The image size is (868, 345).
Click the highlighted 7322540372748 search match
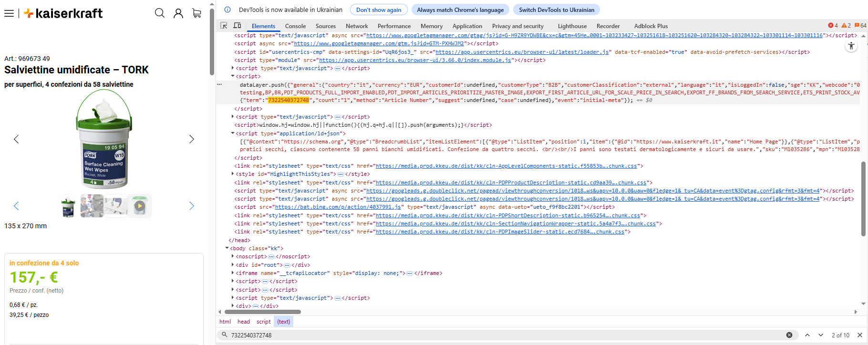point(289,100)
